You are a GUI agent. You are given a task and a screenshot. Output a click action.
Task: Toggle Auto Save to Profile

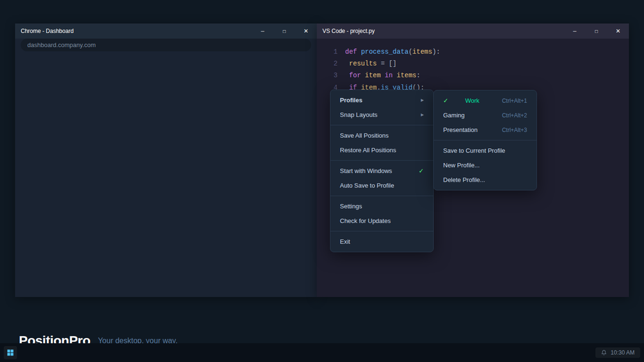coord(381,186)
